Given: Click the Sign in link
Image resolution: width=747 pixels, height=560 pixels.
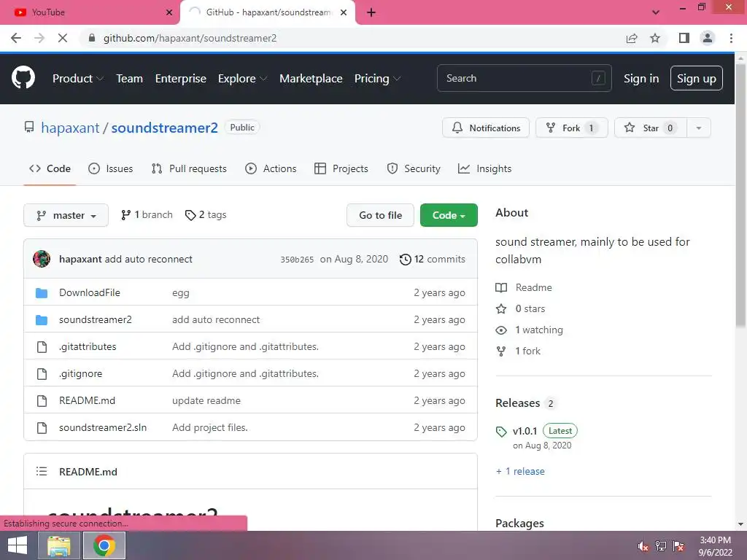Looking at the screenshot, I should [641, 79].
